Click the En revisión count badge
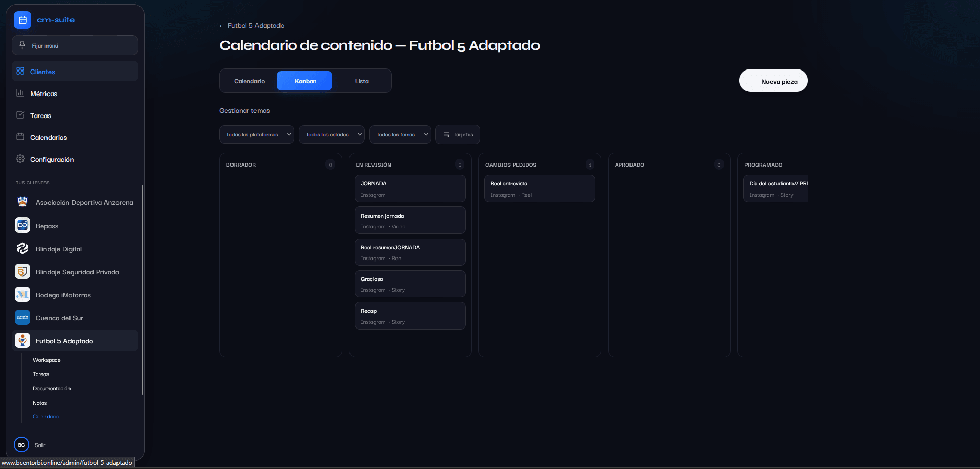 click(x=460, y=165)
